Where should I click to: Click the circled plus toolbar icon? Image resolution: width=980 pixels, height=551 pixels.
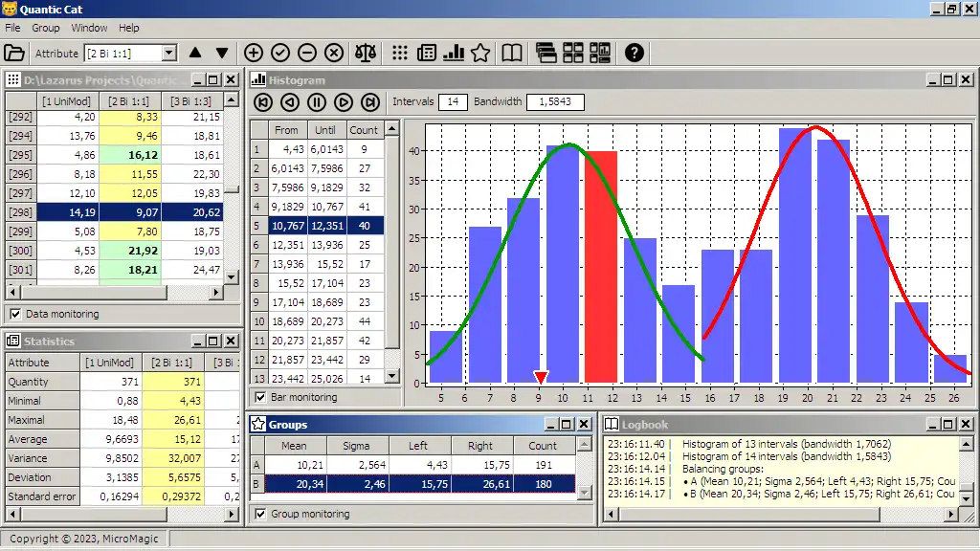(x=253, y=54)
